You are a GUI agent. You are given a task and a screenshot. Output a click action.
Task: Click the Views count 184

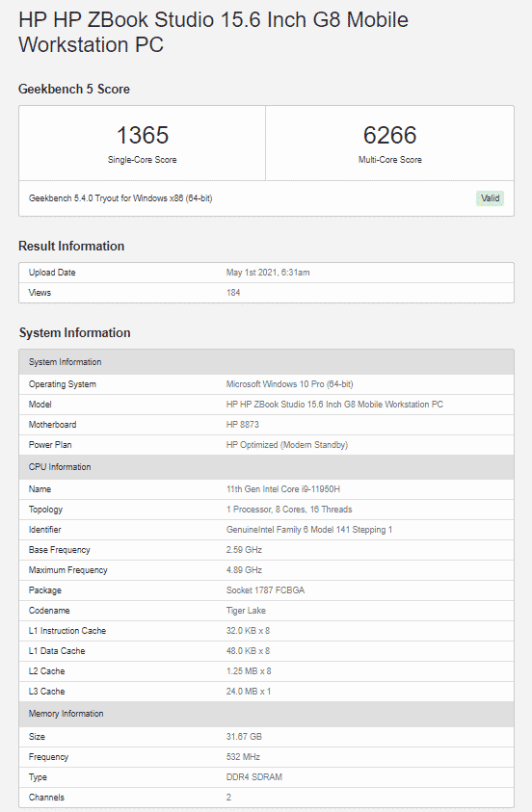233,293
